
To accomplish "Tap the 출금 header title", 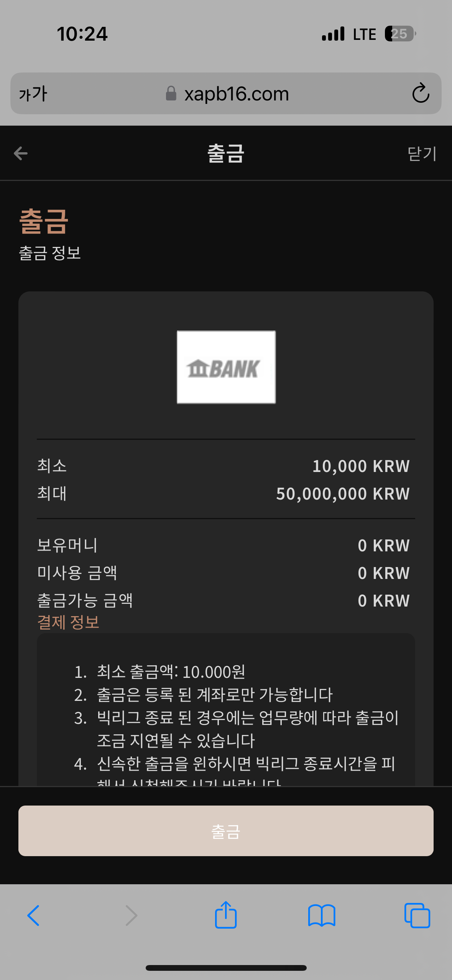I will 226,153.
